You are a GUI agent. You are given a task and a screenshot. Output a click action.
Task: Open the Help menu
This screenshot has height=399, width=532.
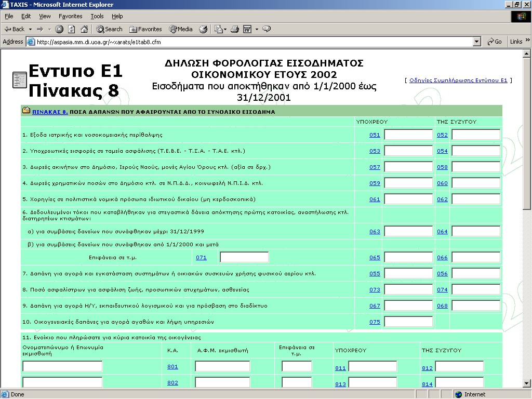point(117,16)
